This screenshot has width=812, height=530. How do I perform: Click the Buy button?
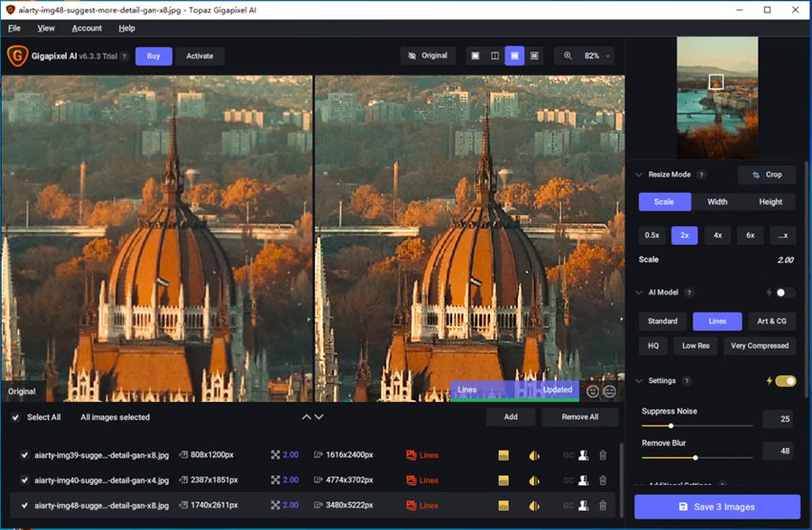[153, 56]
